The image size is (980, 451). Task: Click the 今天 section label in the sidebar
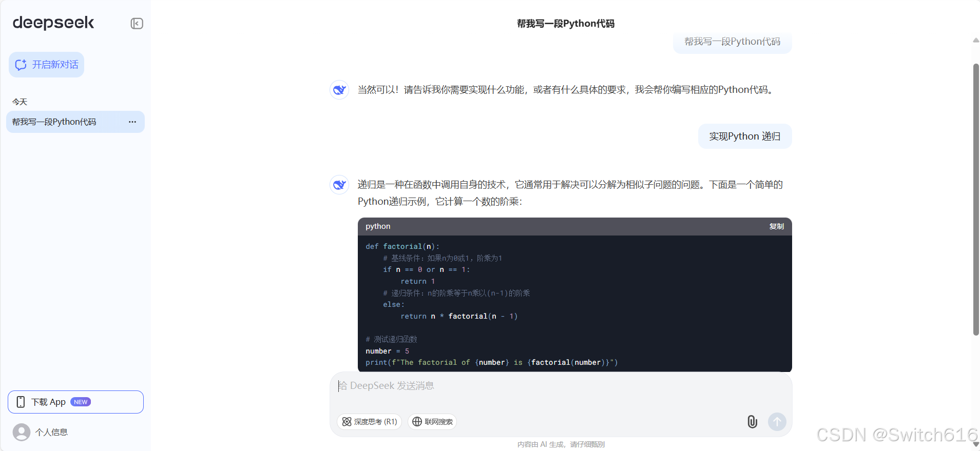pos(20,102)
